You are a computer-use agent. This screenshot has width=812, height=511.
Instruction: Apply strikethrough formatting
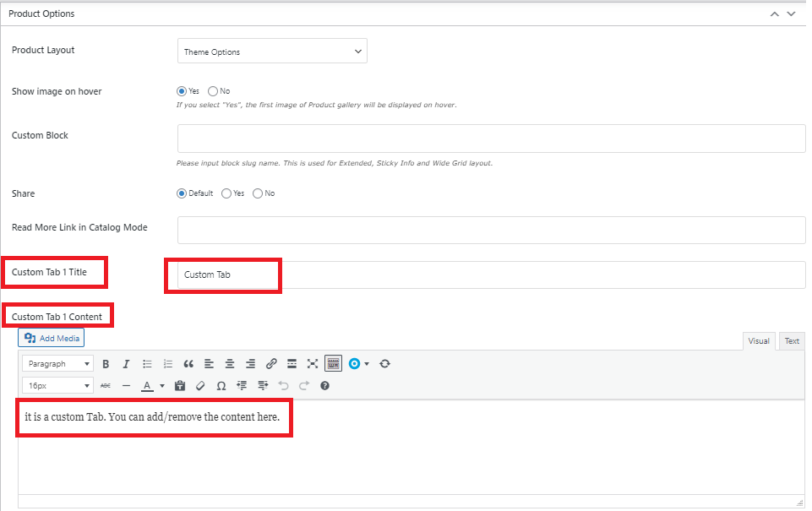106,386
